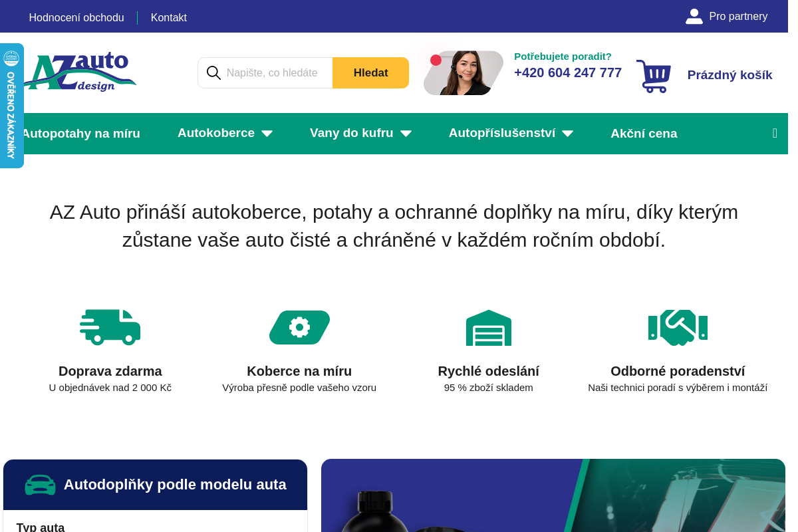Click 'Autodoplňky podle modelu auta' heading
This screenshot has width=798, height=532.
click(x=175, y=485)
